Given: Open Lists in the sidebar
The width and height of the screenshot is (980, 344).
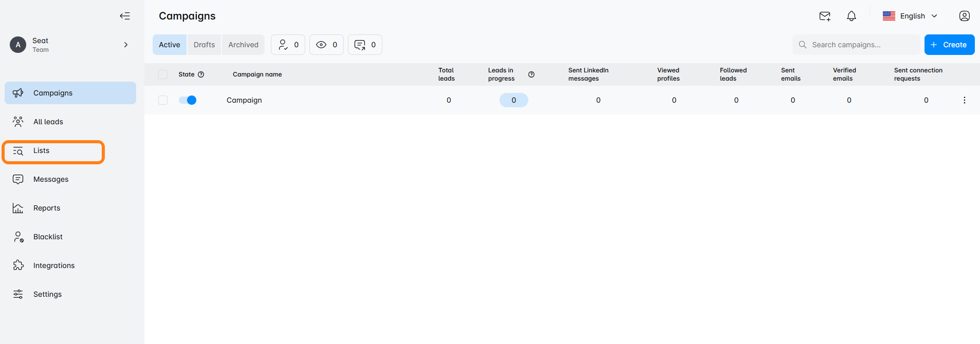Looking at the screenshot, I should coord(41,151).
